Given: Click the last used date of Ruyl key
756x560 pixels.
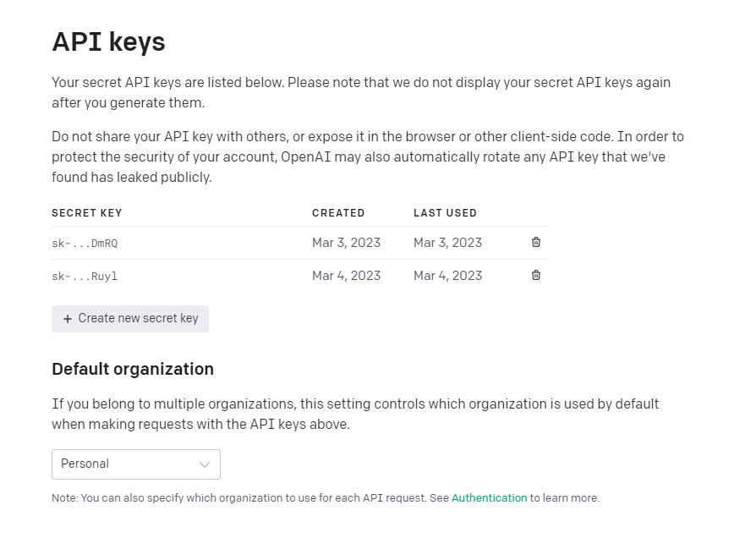Looking at the screenshot, I should tap(447, 276).
